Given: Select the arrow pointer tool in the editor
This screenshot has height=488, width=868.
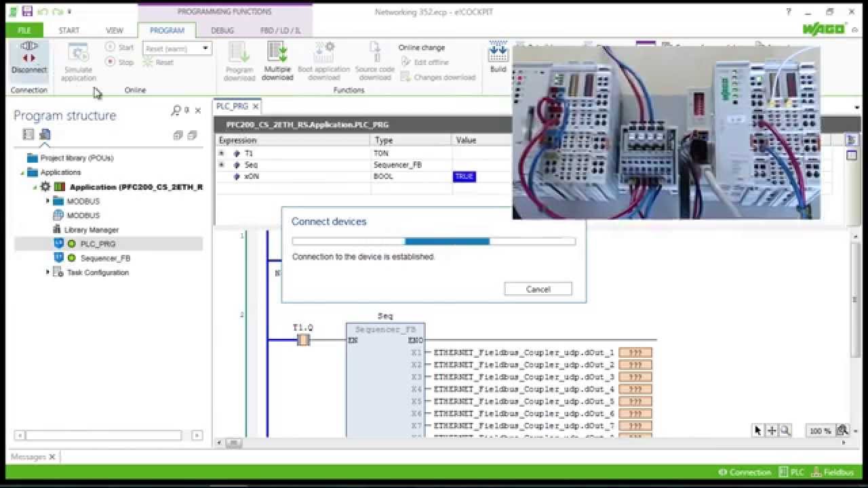Looking at the screenshot, I should click(758, 430).
